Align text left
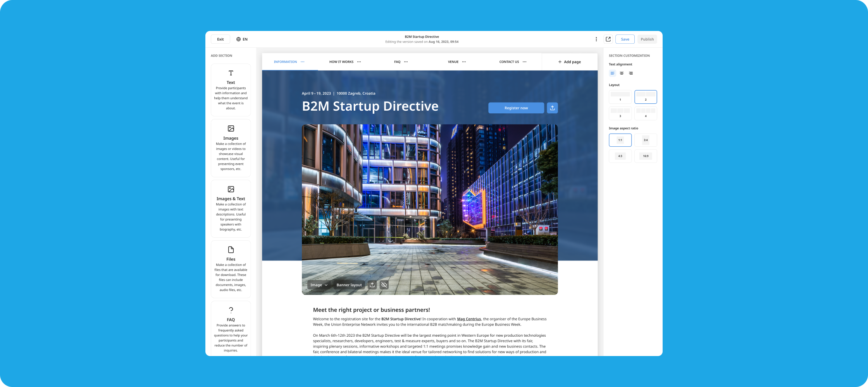This screenshot has width=868, height=387. (612, 73)
